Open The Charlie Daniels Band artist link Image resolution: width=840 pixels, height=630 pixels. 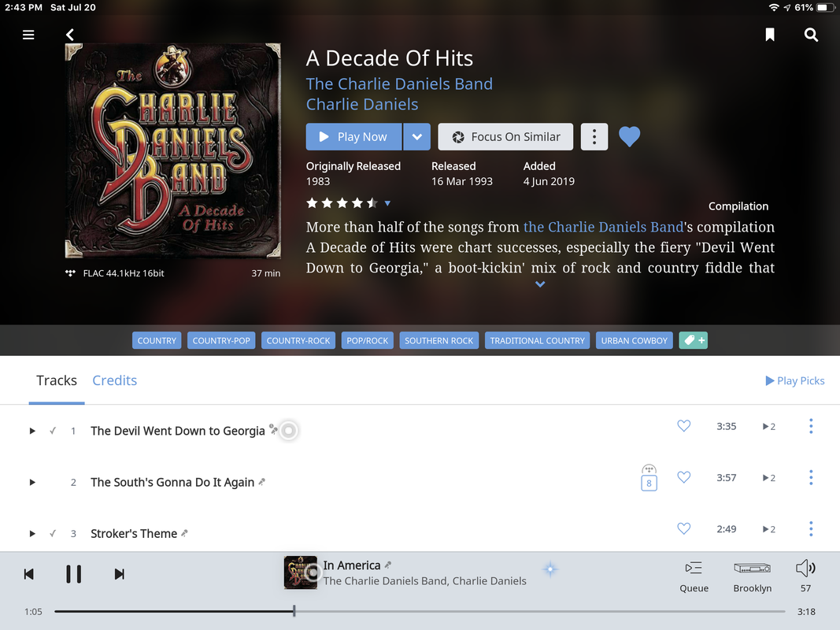[399, 84]
